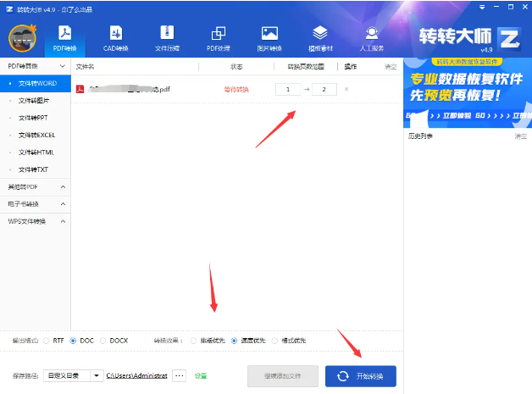Viewport: 532px width, 394px height.
Task: Open the 模板素材 section
Action: (x=320, y=38)
